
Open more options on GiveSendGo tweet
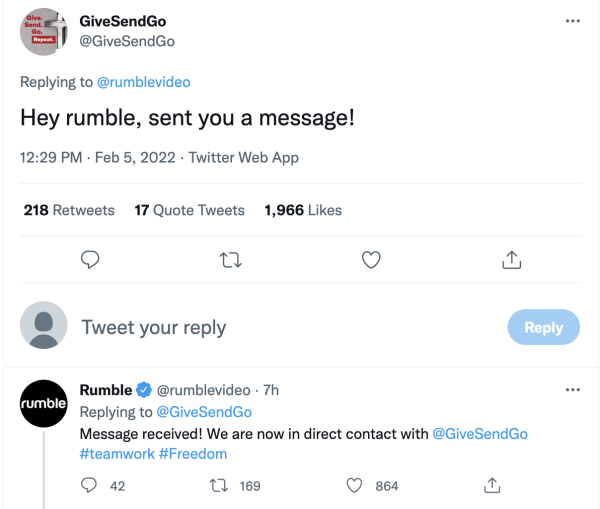click(572, 20)
